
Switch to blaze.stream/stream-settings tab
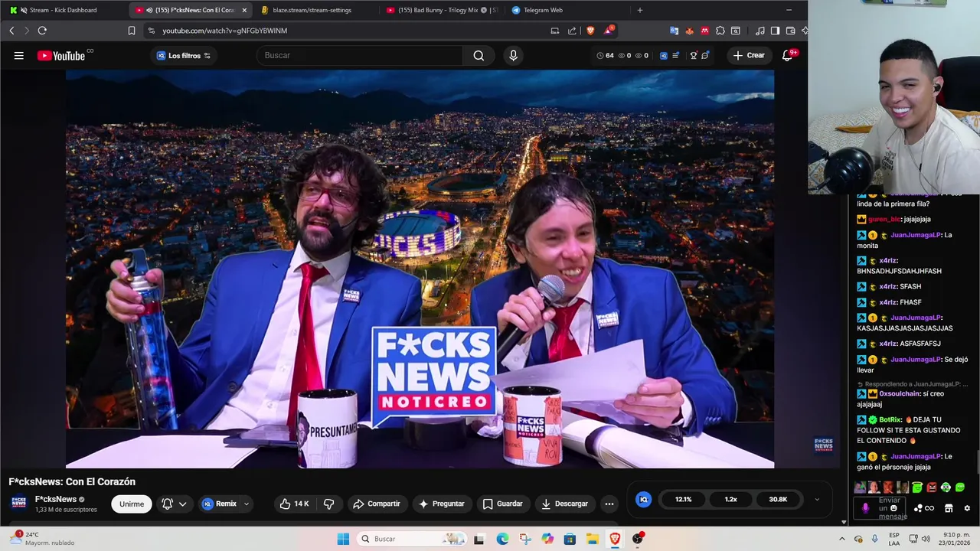(x=317, y=10)
